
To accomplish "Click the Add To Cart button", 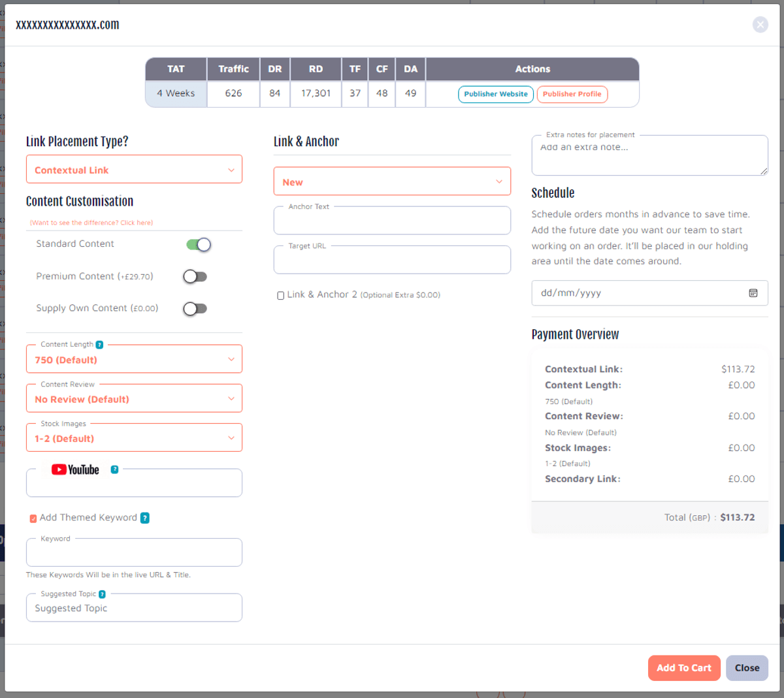I will (684, 668).
